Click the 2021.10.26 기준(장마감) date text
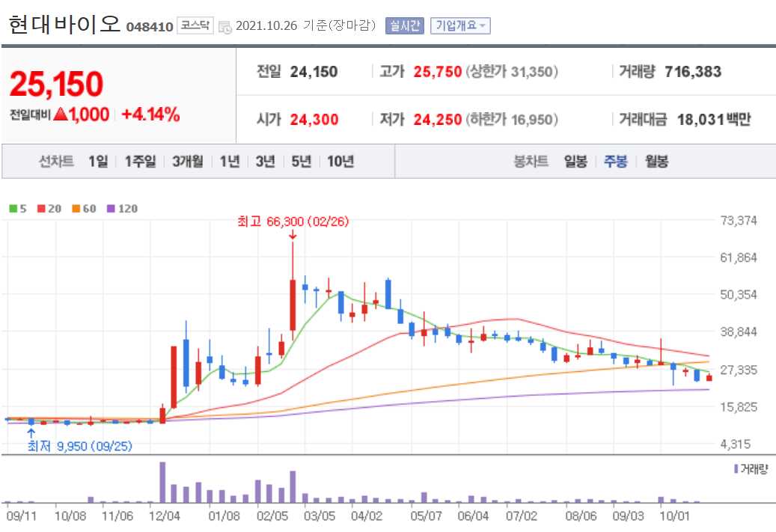Viewport: 776px width, 532px height. (x=306, y=25)
